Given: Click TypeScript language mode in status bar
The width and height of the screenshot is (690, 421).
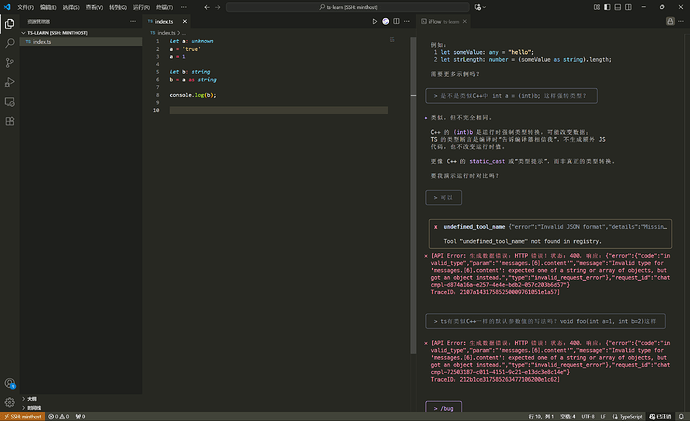Looking at the screenshot, I should tap(630, 416).
